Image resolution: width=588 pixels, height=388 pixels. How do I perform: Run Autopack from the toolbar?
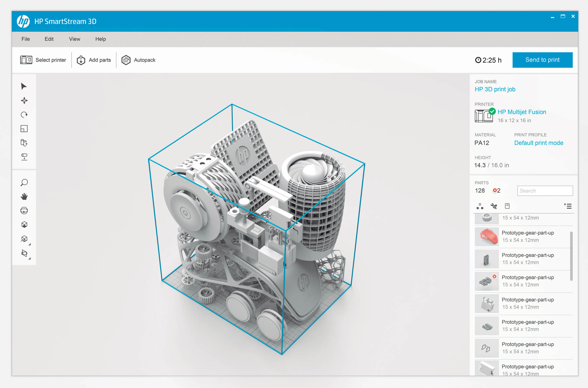click(x=138, y=60)
